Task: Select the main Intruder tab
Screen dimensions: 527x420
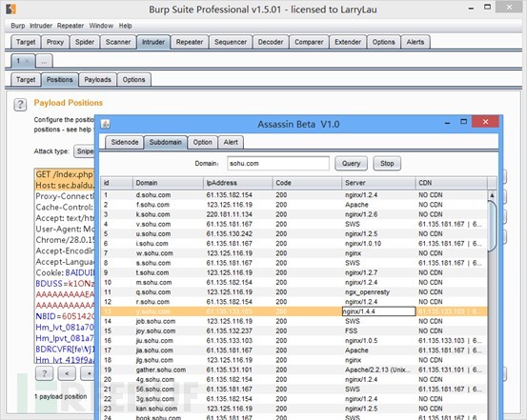Action: [153, 42]
